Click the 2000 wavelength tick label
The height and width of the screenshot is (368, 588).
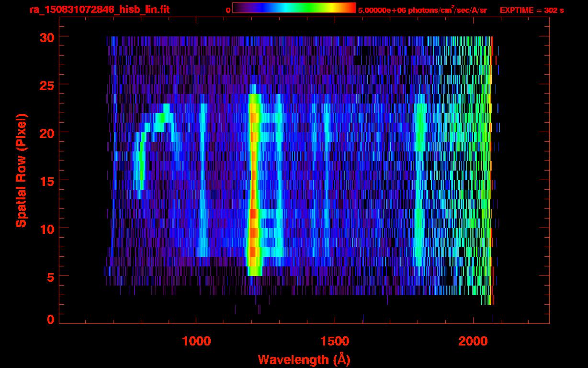(x=473, y=341)
